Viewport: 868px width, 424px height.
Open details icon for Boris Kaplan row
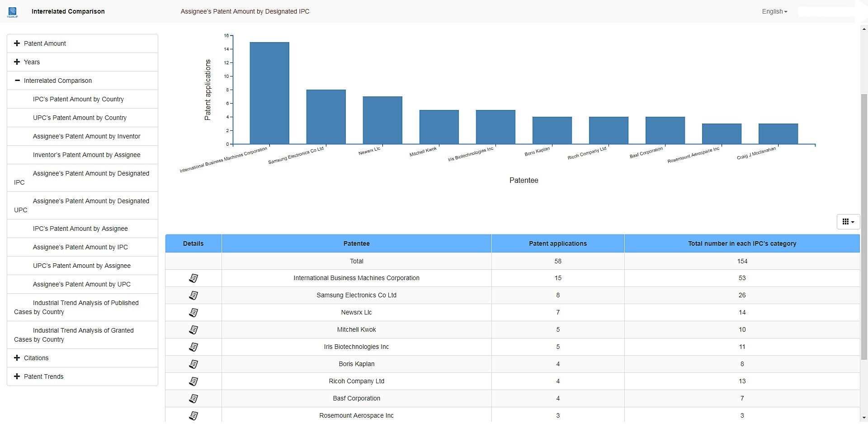pos(193,364)
